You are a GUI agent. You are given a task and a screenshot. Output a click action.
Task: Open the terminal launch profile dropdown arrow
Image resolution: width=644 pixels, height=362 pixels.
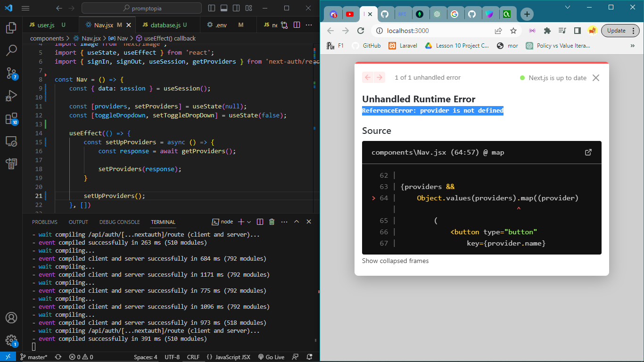click(248, 222)
